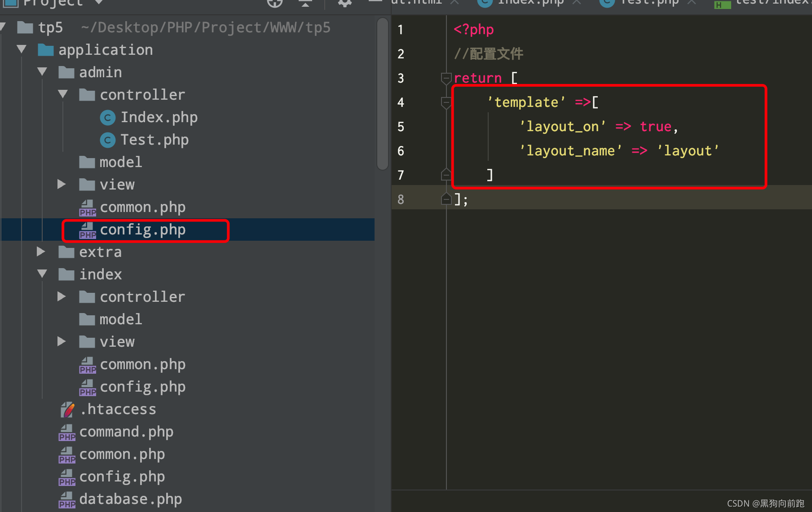Click the application folder icon
The width and height of the screenshot is (812, 512).
coord(46,50)
